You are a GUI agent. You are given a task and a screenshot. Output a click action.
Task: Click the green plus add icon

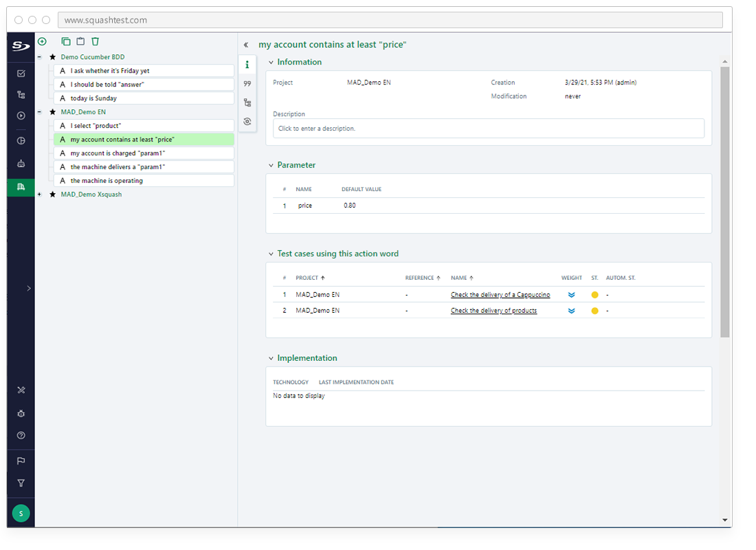43,41
